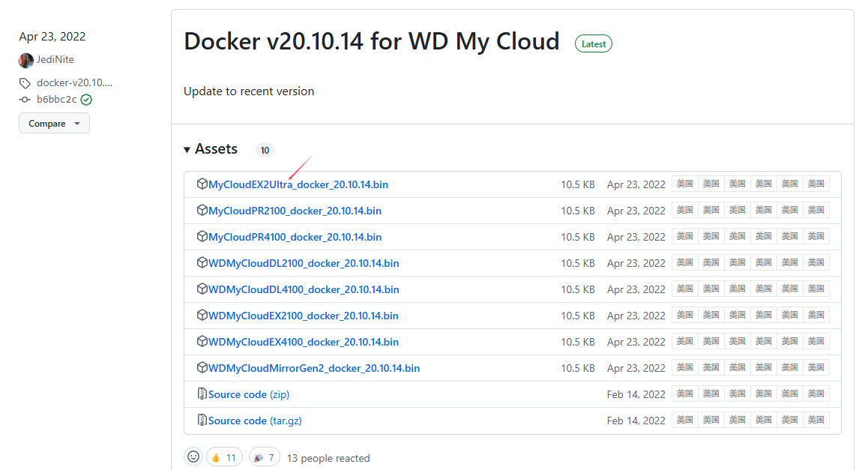The image size is (868, 470).
Task: Click package icon of WDMyCloudEX4100 file
Action: point(202,342)
